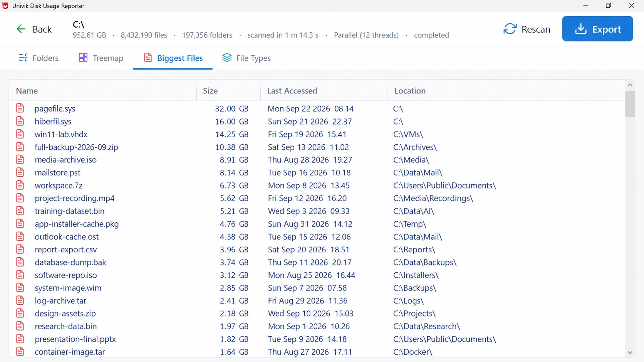
Task: Click the file icon for outlook-cache.ost
Action: (20, 236)
